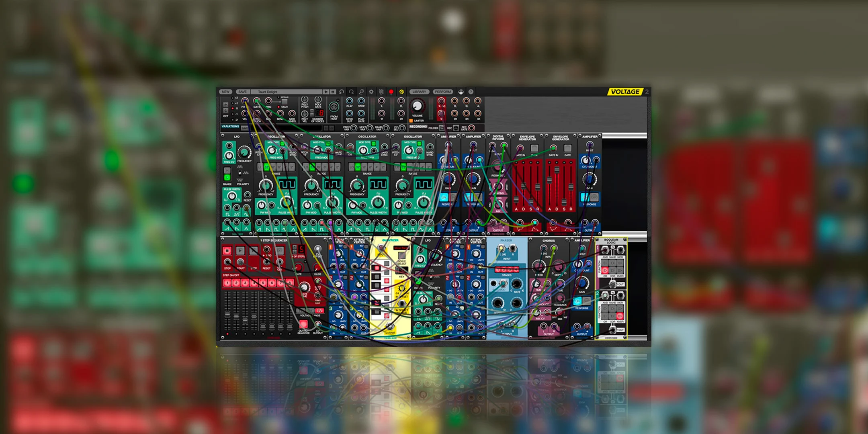
Task: Select LIN response on the bottom-row Amplifier
Action: click(577, 301)
